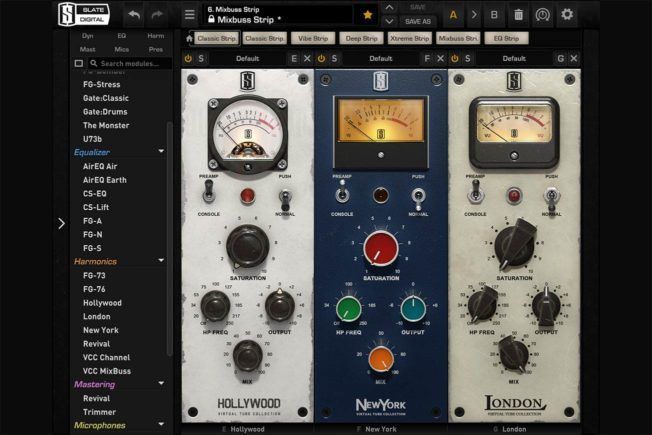Screen dimensions: 652x435
Task: Toggle power on the Hollywood module
Action: 188,59
